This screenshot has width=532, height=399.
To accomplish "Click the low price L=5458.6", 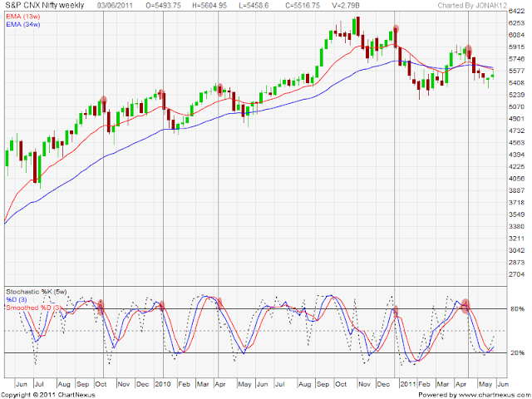I will 254,6.
